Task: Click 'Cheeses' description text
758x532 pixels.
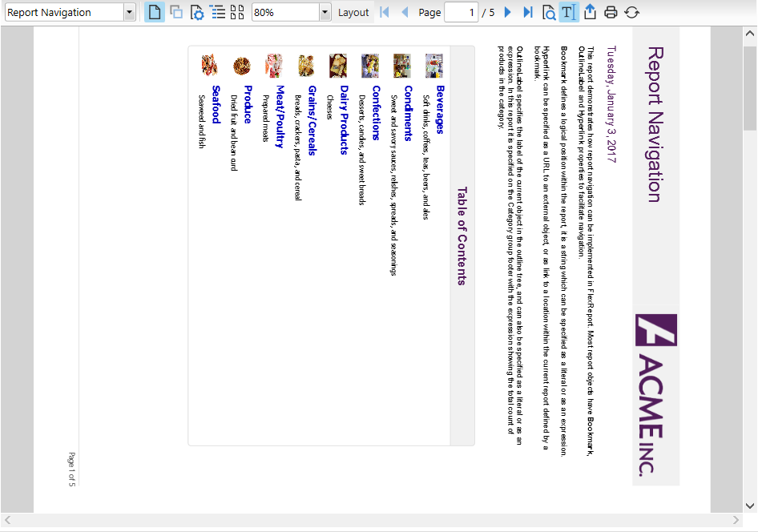Action: point(329,107)
